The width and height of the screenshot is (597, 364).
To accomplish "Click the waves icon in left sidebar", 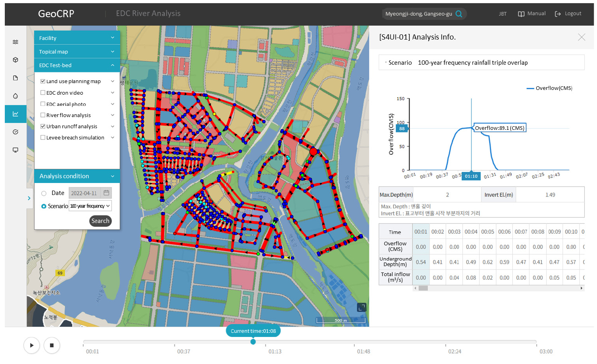I will [x=15, y=42].
